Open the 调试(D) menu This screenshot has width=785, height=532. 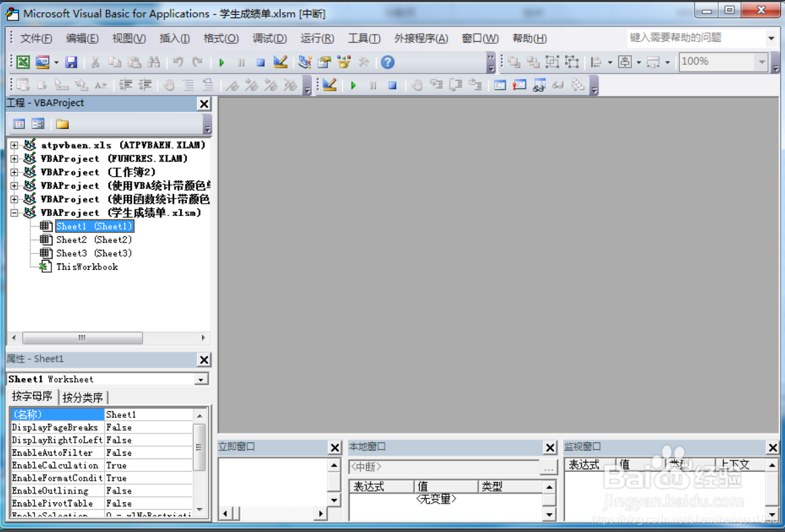click(x=269, y=38)
